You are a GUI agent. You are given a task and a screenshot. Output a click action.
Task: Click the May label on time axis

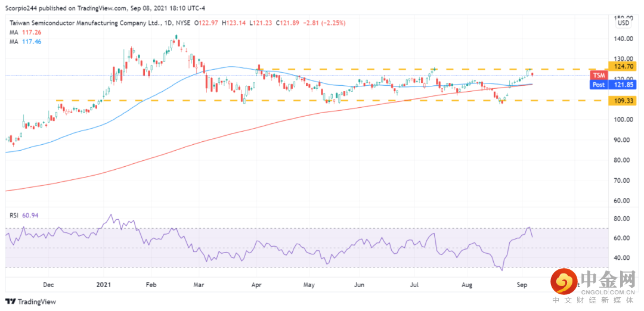pos(309,284)
